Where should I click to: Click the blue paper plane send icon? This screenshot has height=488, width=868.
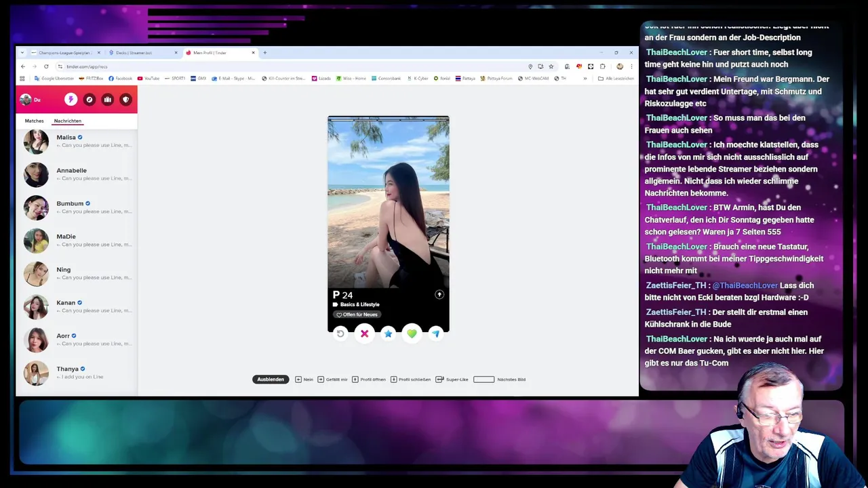pos(435,333)
